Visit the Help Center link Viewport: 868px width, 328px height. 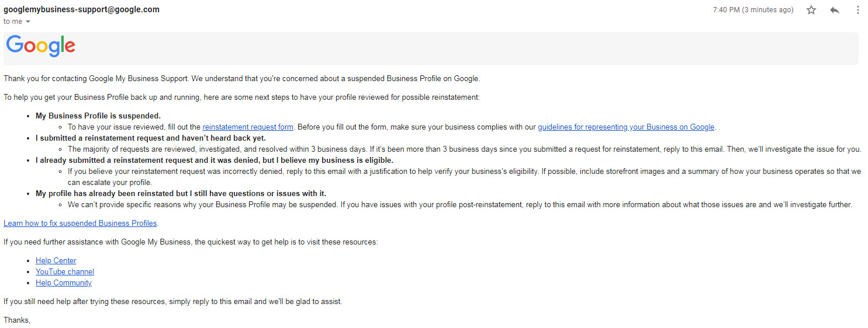coord(56,260)
